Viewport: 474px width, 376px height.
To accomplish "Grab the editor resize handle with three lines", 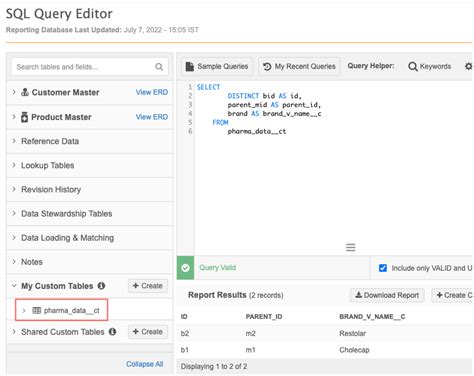I will (x=350, y=247).
